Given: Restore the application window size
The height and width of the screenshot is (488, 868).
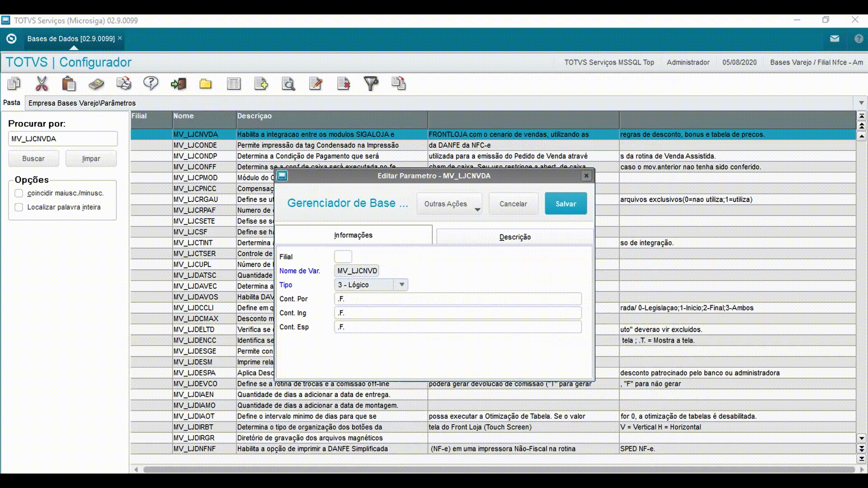Looking at the screenshot, I should 826,20.
